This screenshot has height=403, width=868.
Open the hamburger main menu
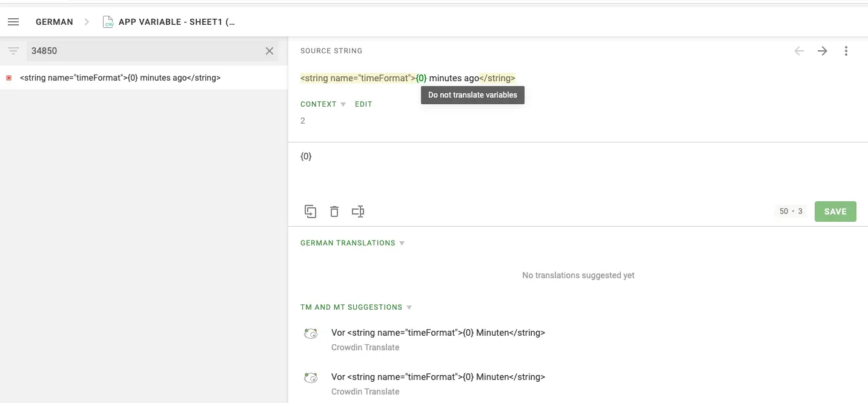click(13, 22)
